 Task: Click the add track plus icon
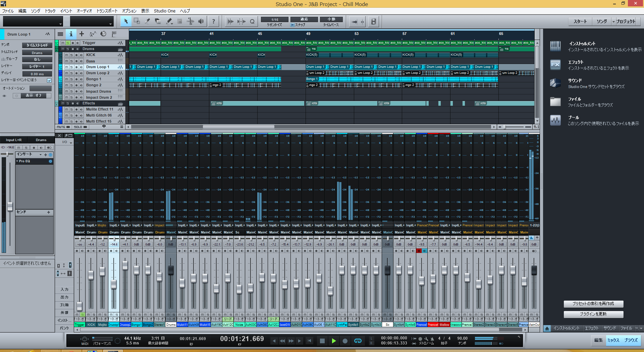click(x=82, y=34)
